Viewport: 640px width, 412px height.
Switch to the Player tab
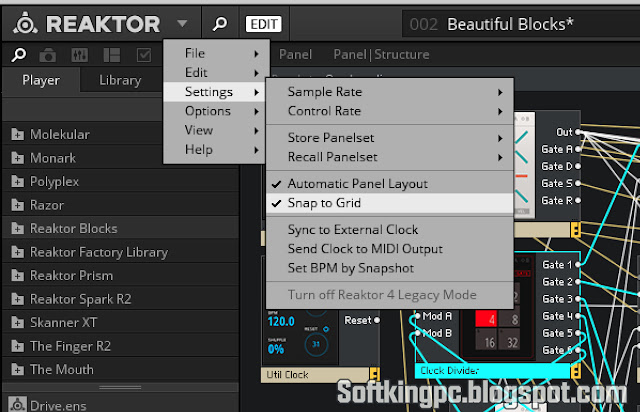(x=41, y=80)
